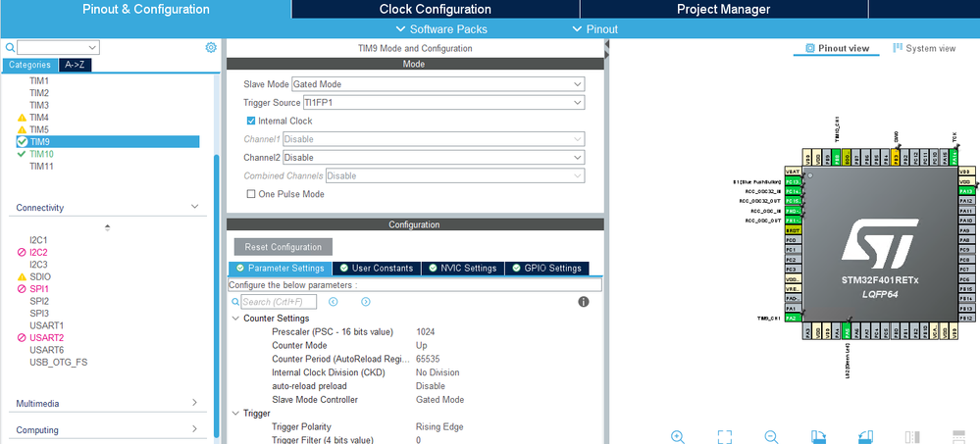This screenshot has height=444, width=980.
Task: Select USB_OTG_FS peripheral
Action: click(x=58, y=363)
